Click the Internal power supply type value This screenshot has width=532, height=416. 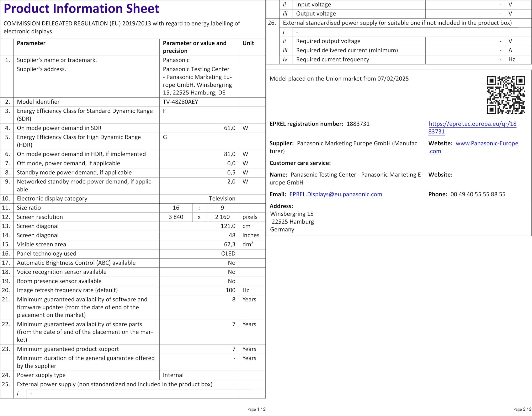coord(173,375)
